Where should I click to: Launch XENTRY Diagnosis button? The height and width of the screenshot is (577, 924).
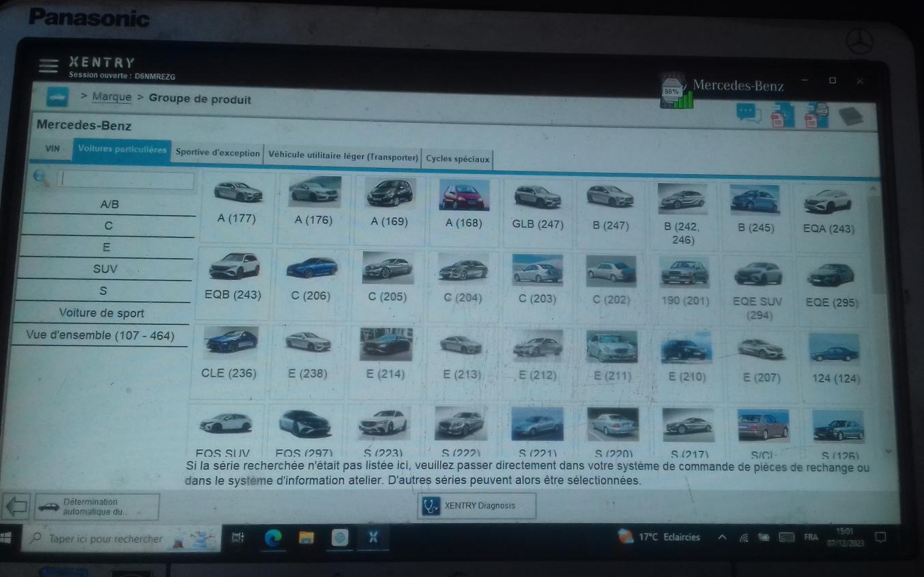pos(476,506)
